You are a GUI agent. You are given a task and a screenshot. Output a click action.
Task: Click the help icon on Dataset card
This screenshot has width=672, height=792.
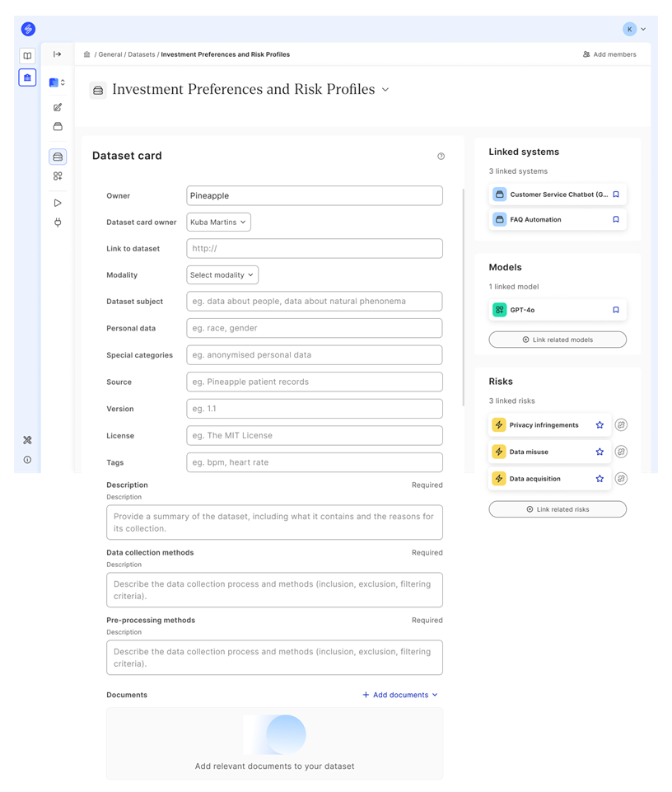click(441, 156)
